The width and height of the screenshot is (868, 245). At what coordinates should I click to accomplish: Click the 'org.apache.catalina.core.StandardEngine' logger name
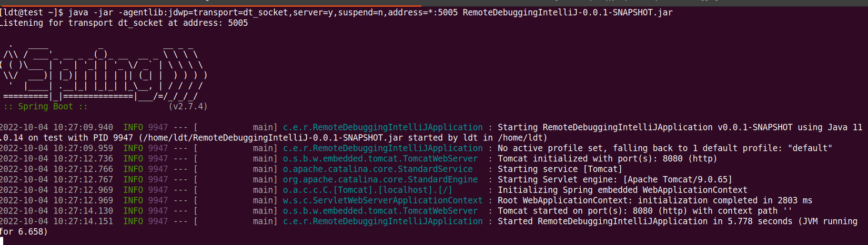click(x=380, y=180)
